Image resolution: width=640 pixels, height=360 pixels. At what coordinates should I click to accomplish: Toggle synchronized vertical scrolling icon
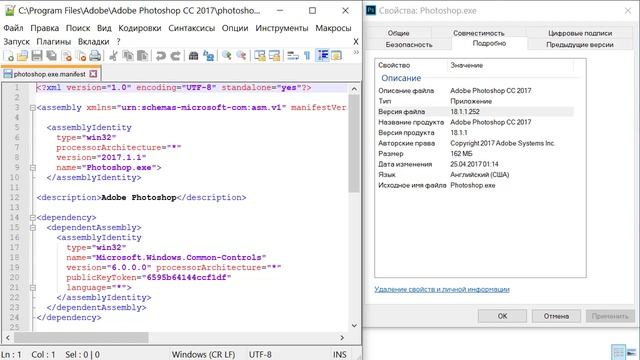pos(260,56)
